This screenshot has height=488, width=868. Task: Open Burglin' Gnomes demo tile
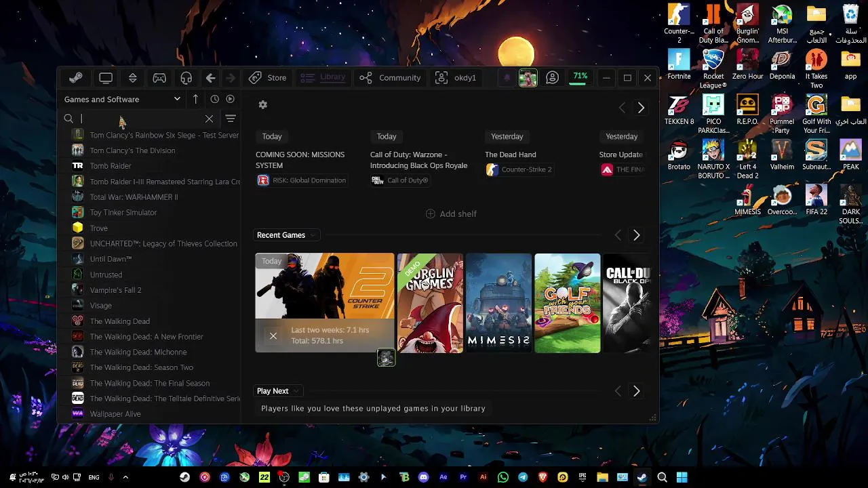click(430, 303)
